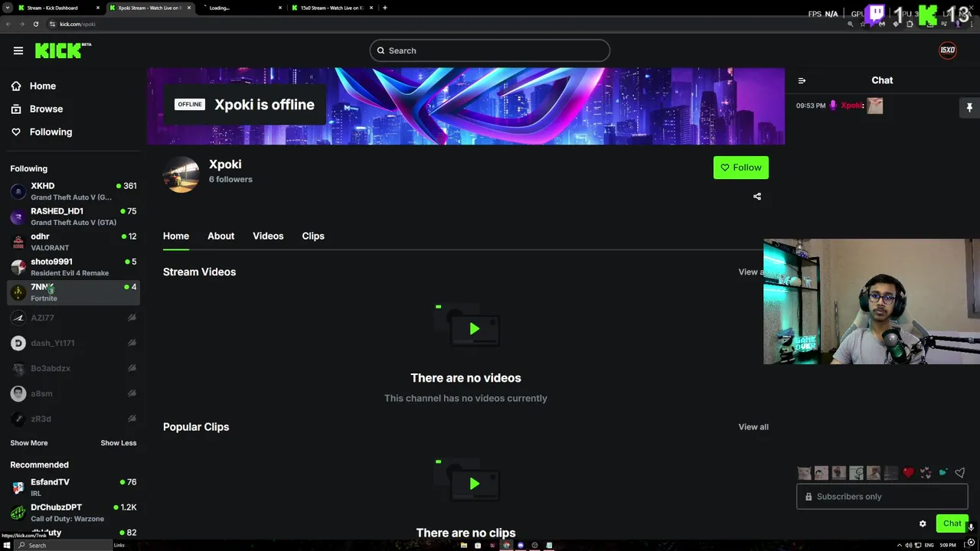Screen dimensions: 980x551
Task: Click the pin icon in chat
Action: (x=969, y=107)
